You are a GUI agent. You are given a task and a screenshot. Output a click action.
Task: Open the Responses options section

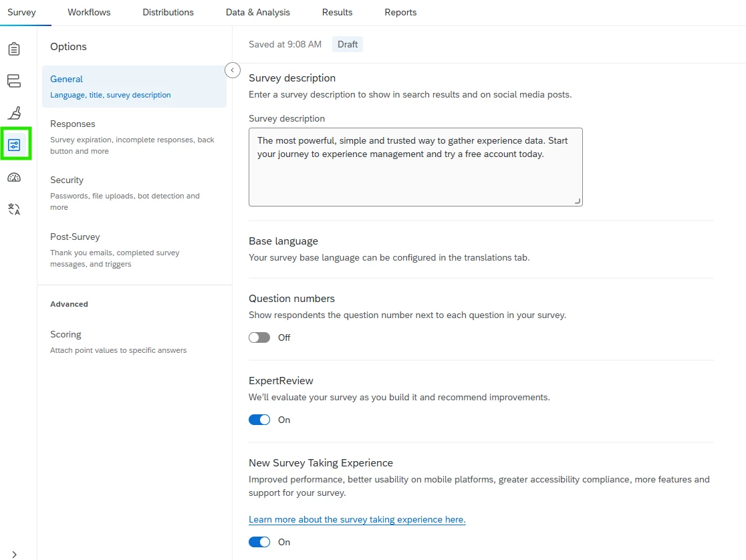tap(134, 137)
